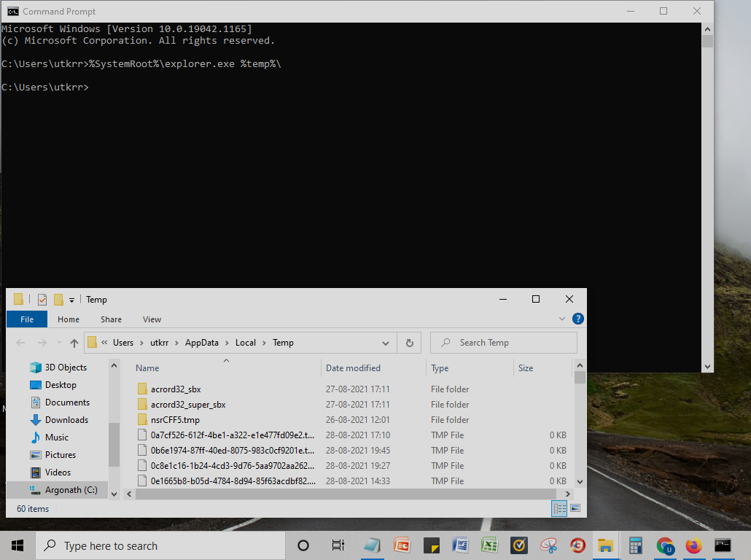Launch Firefox from the taskbar
Image resolution: width=751 pixels, height=560 pixels.
coord(693,545)
